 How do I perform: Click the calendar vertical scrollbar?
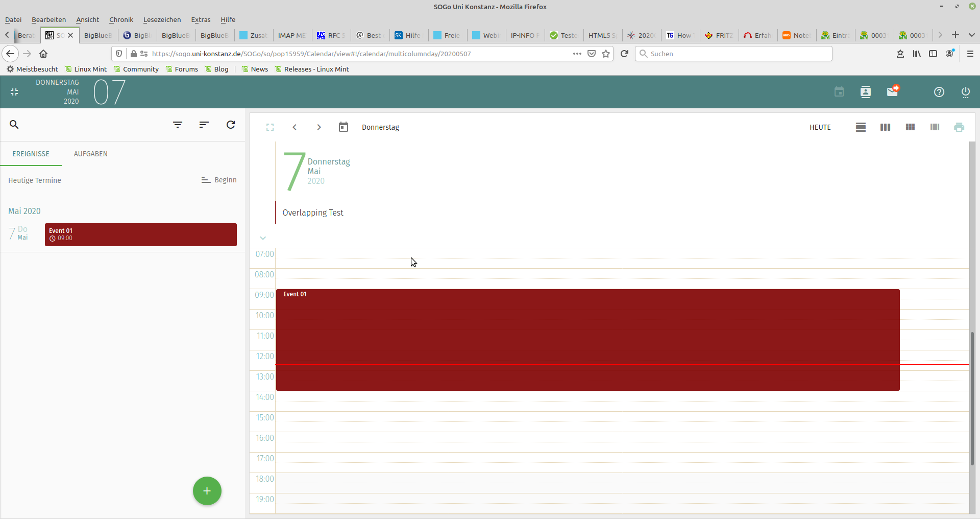coord(972,398)
